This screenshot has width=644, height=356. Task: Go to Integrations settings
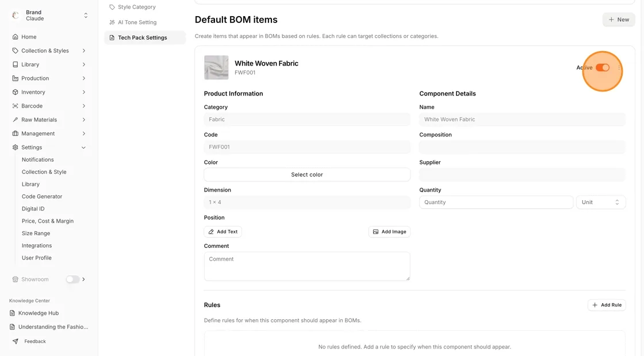(37, 246)
